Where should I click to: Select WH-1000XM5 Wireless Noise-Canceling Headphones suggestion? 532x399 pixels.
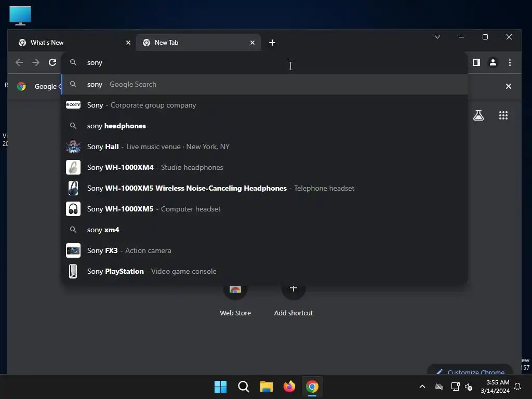click(x=264, y=188)
